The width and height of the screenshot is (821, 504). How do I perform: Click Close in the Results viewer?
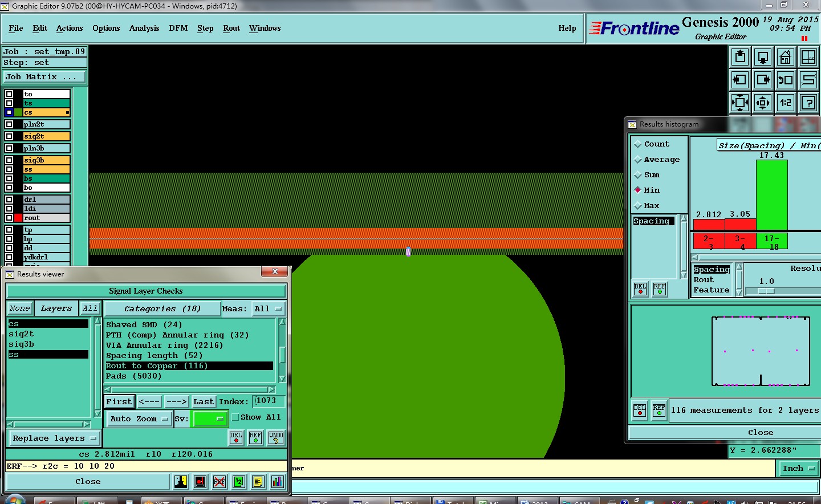click(x=88, y=482)
